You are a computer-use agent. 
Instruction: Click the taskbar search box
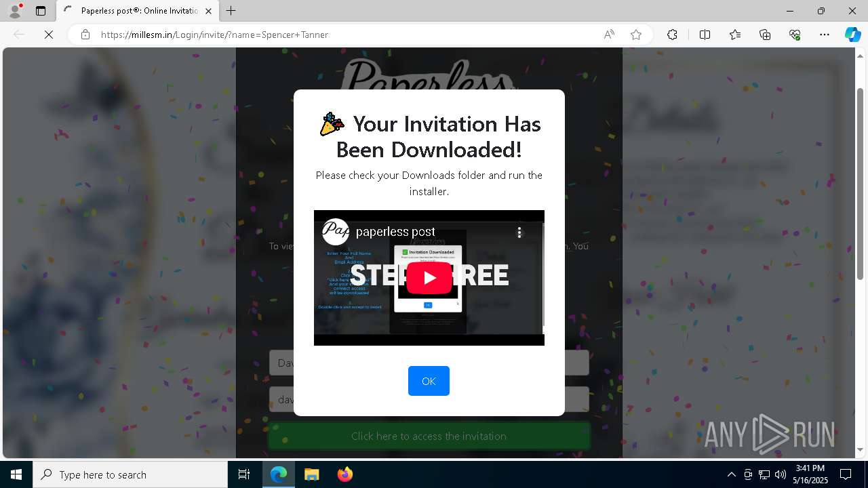130,474
